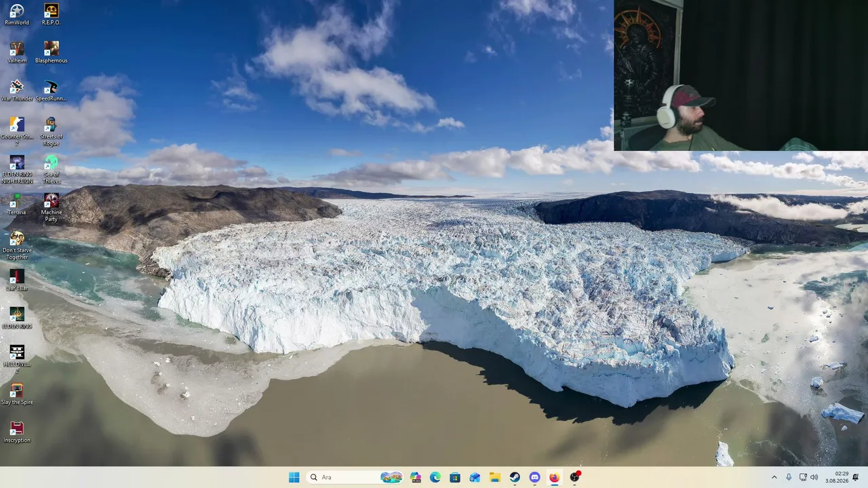The width and height of the screenshot is (868, 488).
Task: Open the Windows Start menu
Action: coord(294,477)
